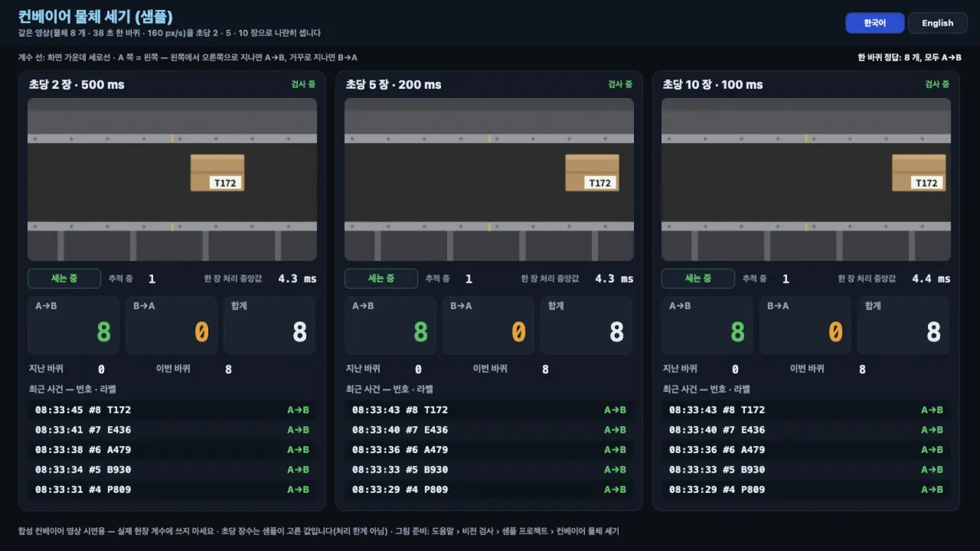This screenshot has width=980, height=551.
Task: Click the 합계 total in 초당 2 장 panel
Action: tap(269, 325)
